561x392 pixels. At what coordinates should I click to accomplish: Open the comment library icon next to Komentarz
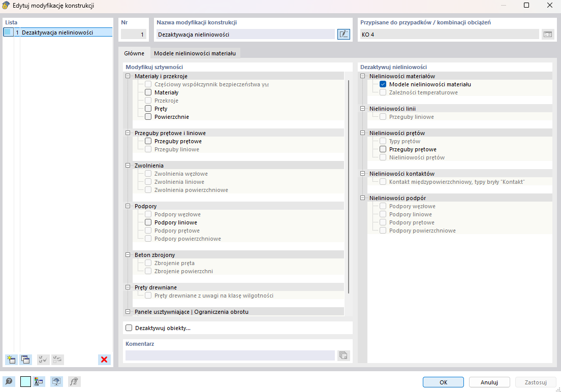coord(344,355)
